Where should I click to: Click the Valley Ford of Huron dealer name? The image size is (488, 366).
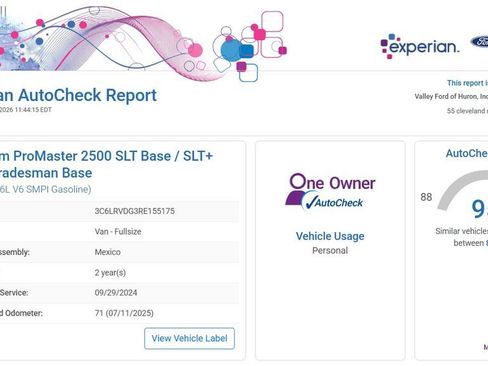[x=451, y=97]
